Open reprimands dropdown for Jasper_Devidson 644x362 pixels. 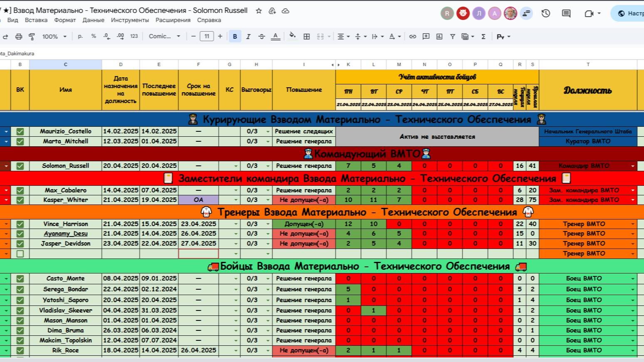268,244
